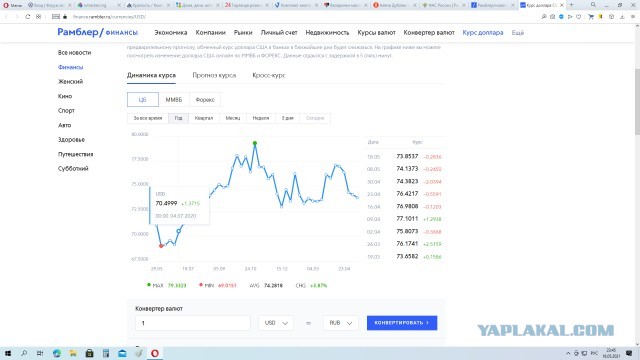Select ЦБ rate source

[x=142, y=100]
